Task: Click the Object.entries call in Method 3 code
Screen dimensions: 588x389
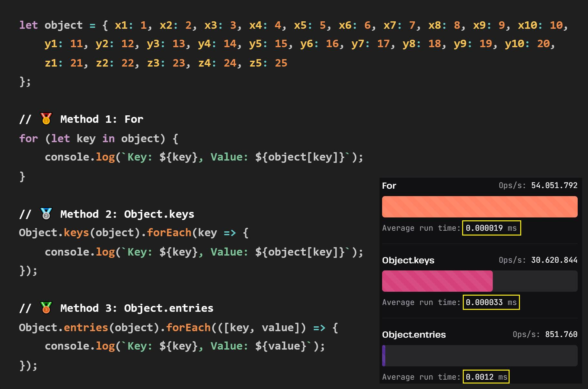Action: coord(63,327)
